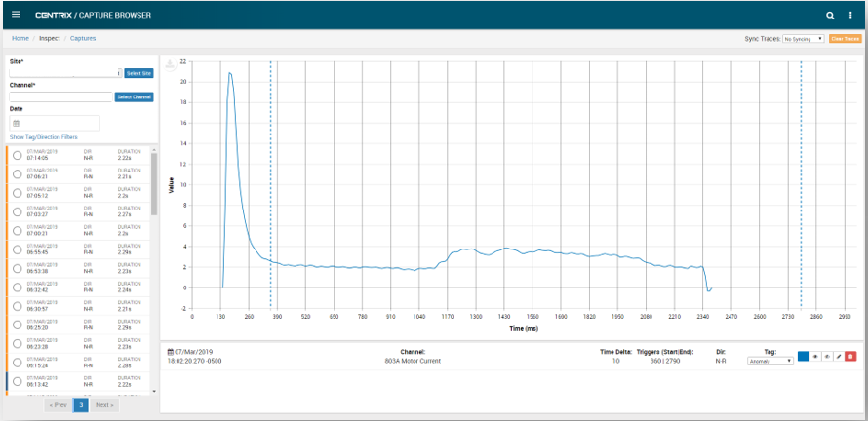
Task: Click calendar icon beside 07/Mar/2019 trace date
Action: click(x=171, y=351)
